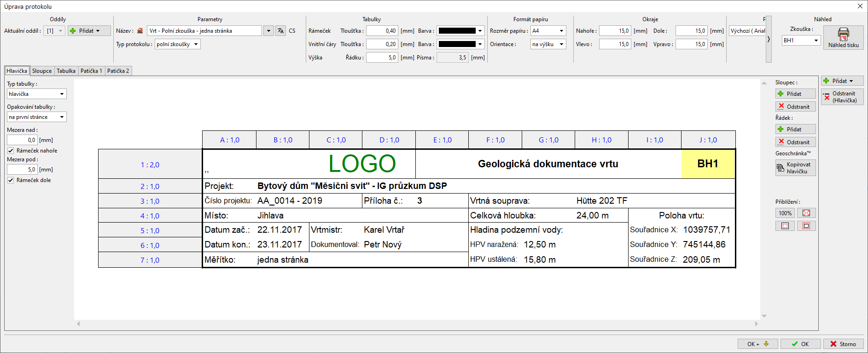
Task: Click the preview scroll-right arrow
Action: pos(756,324)
